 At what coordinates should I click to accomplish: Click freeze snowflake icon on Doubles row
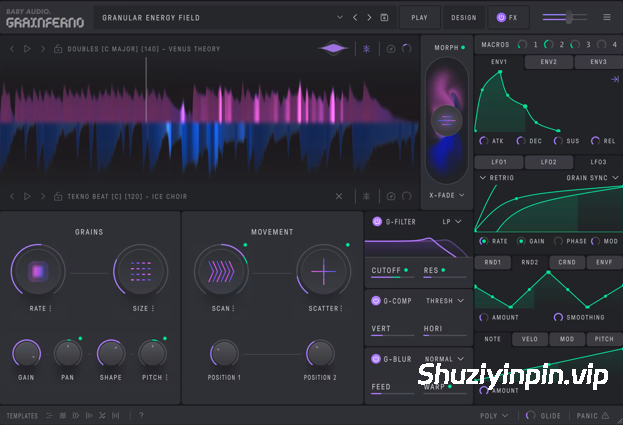[x=366, y=48]
